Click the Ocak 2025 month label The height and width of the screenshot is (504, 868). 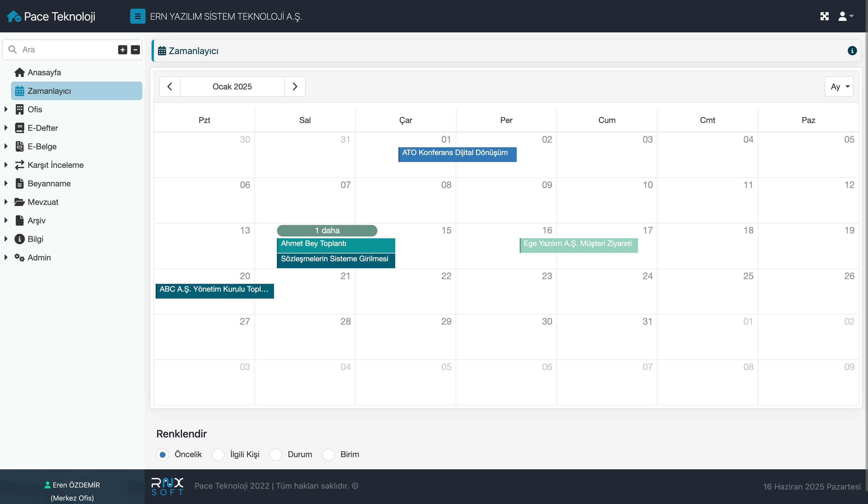point(232,87)
